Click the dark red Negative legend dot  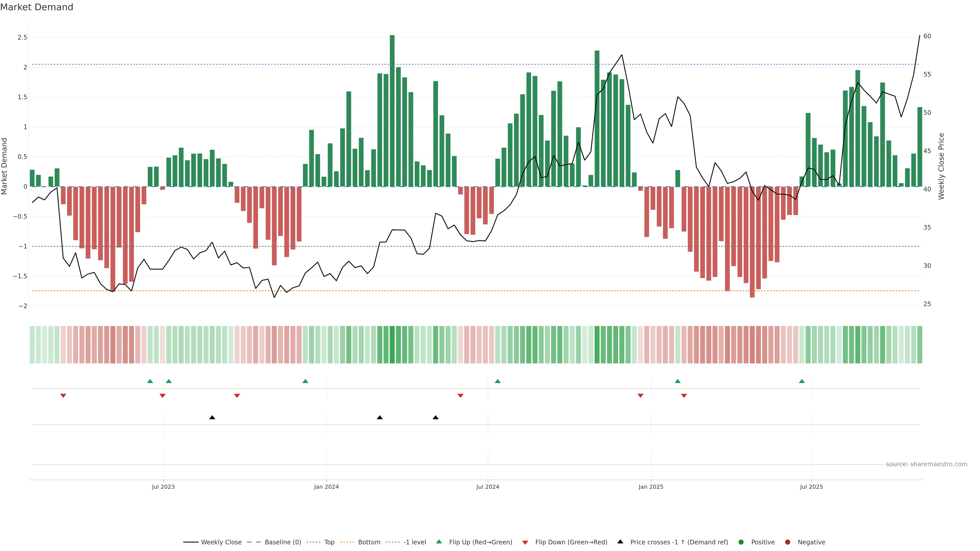pyautogui.click(x=788, y=542)
